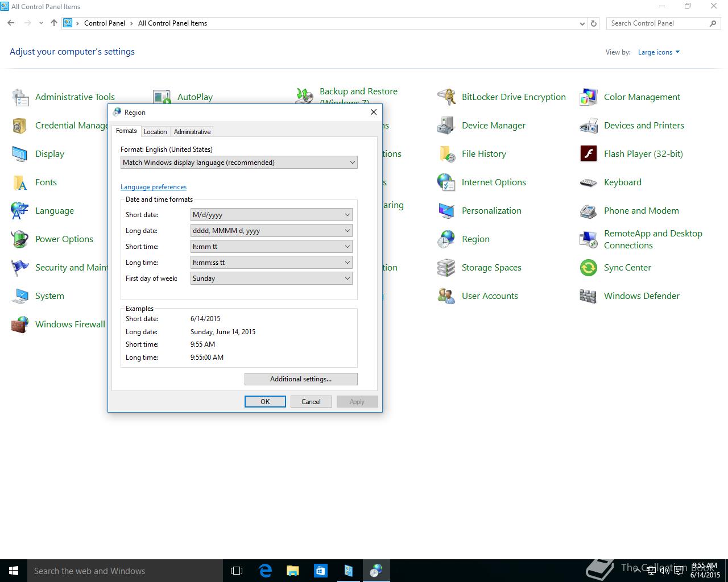Open File Explorer from taskbar

tap(292, 571)
